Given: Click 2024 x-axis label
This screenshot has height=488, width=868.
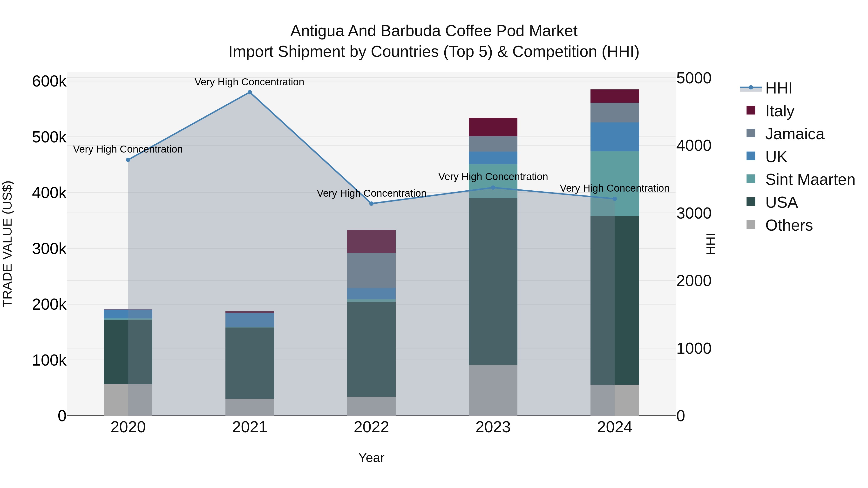Looking at the screenshot, I should [615, 427].
